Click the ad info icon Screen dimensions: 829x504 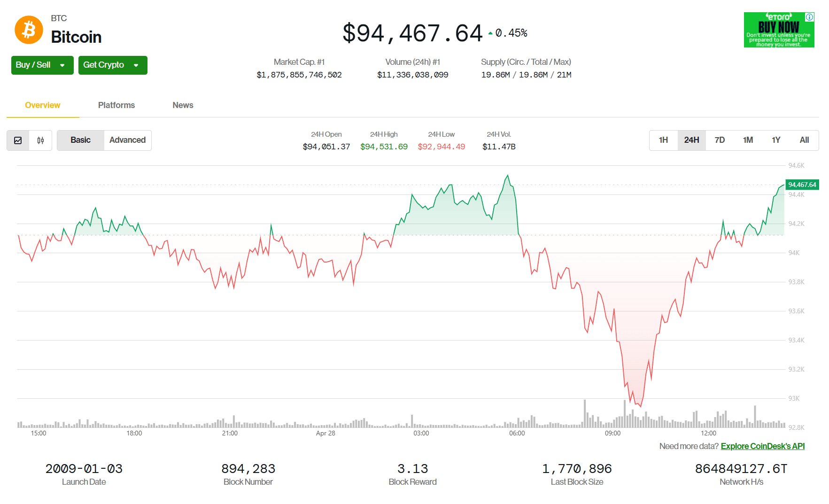coord(809,17)
